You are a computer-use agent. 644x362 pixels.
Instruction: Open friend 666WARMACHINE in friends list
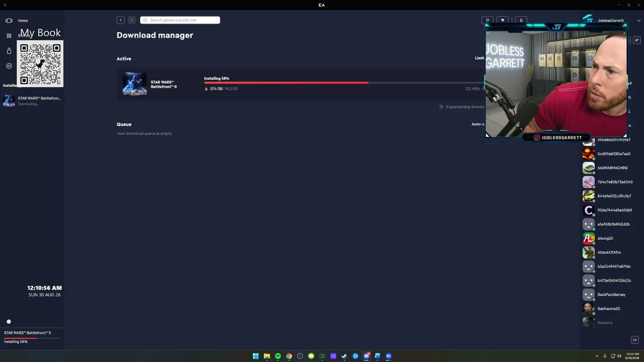pos(608,168)
